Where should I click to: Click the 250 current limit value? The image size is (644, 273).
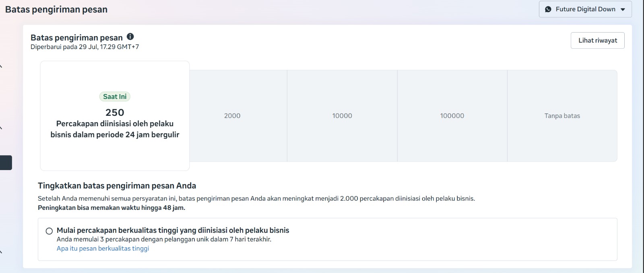[x=115, y=113]
